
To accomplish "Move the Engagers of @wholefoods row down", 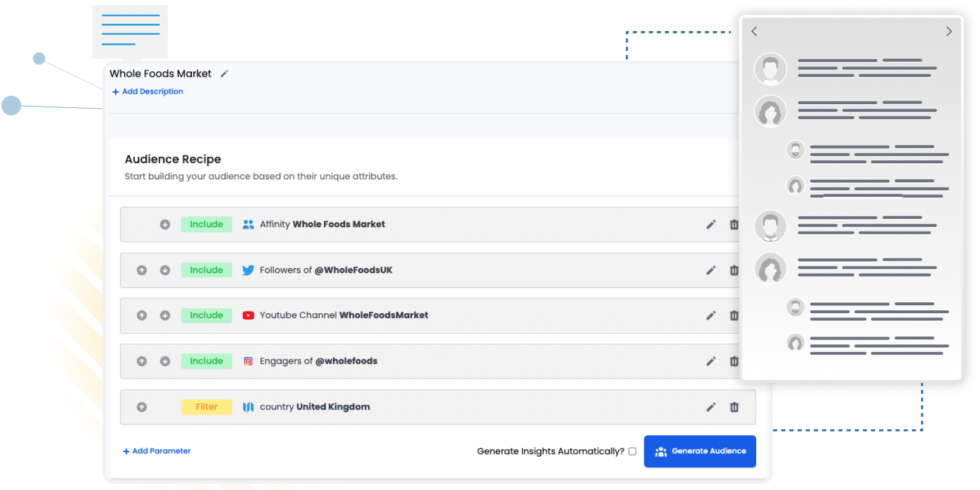I will coord(165,361).
